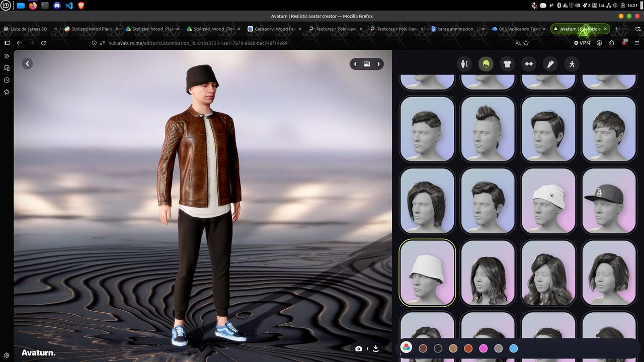Switch to previous background scene

(355, 64)
